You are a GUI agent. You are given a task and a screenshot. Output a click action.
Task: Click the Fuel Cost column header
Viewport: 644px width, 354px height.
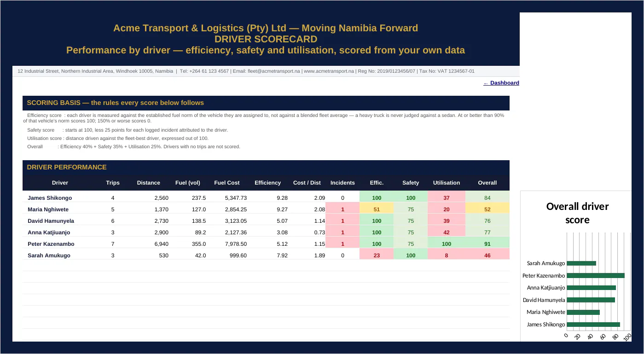coord(227,183)
